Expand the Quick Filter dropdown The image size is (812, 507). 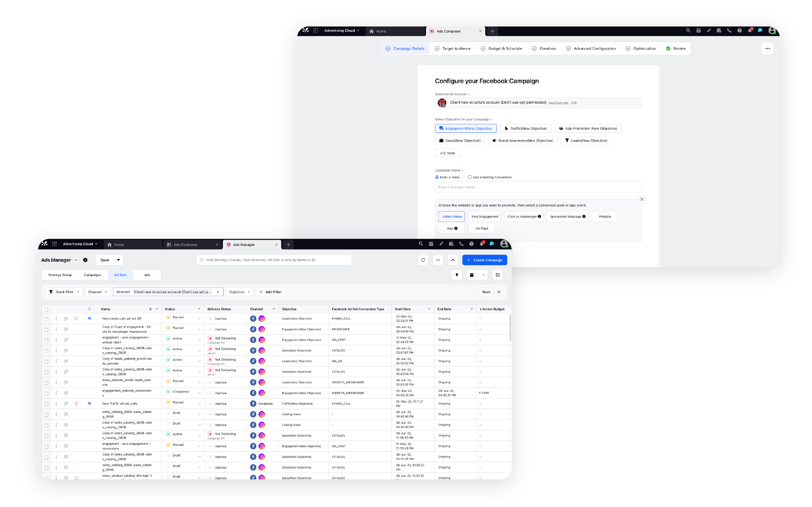pyautogui.click(x=64, y=292)
